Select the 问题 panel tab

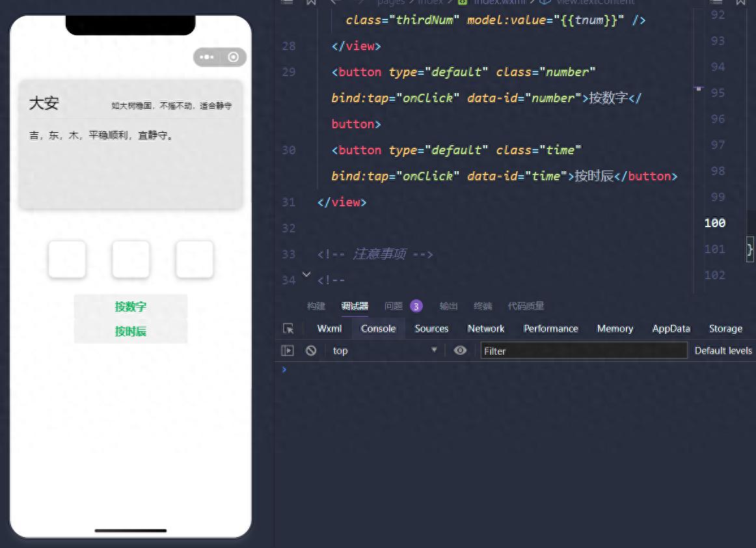tap(394, 306)
